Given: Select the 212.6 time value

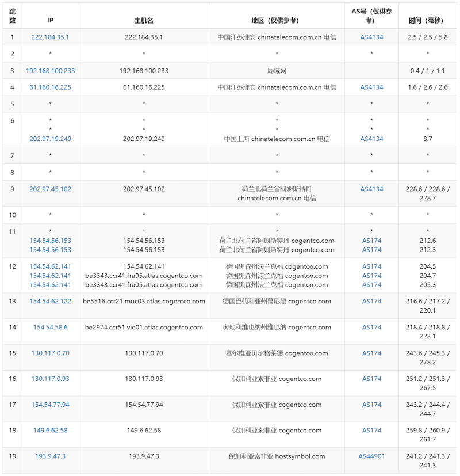Looking at the screenshot, I should click(428, 241).
